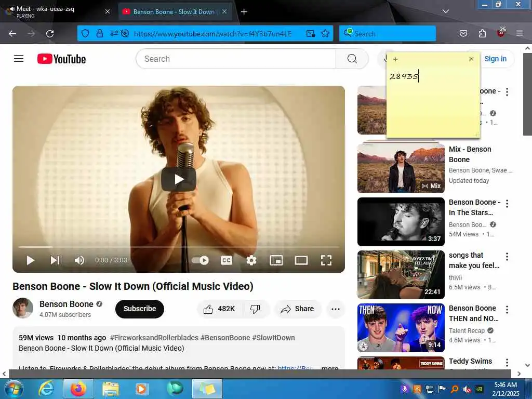Open the Benson Boone channel avatar

click(23, 308)
